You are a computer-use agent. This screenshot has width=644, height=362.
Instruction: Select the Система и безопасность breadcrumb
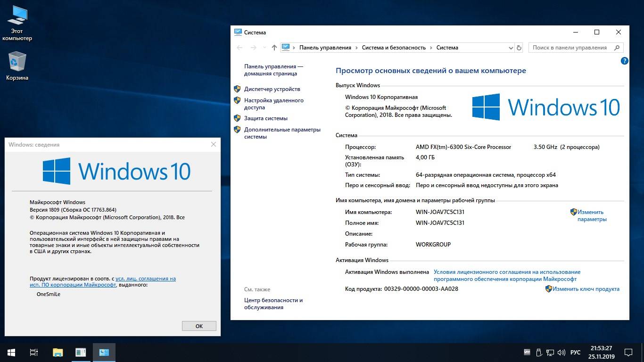(x=394, y=48)
